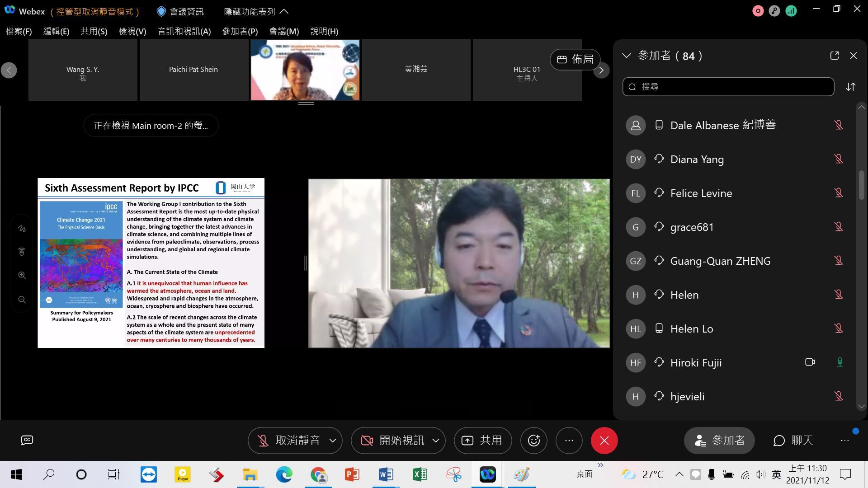The height and width of the screenshot is (488, 868).
Task: Toggle mute for Diana Yang
Action: [839, 159]
